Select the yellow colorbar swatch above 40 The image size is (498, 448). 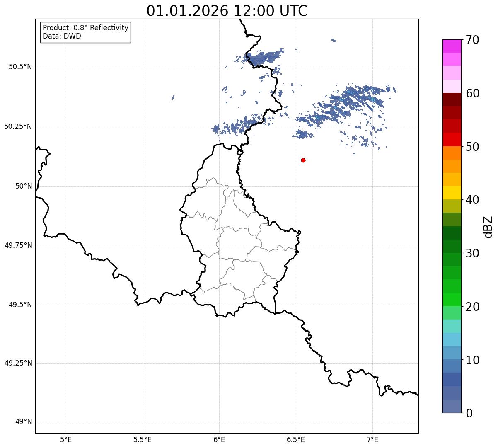[x=452, y=193]
